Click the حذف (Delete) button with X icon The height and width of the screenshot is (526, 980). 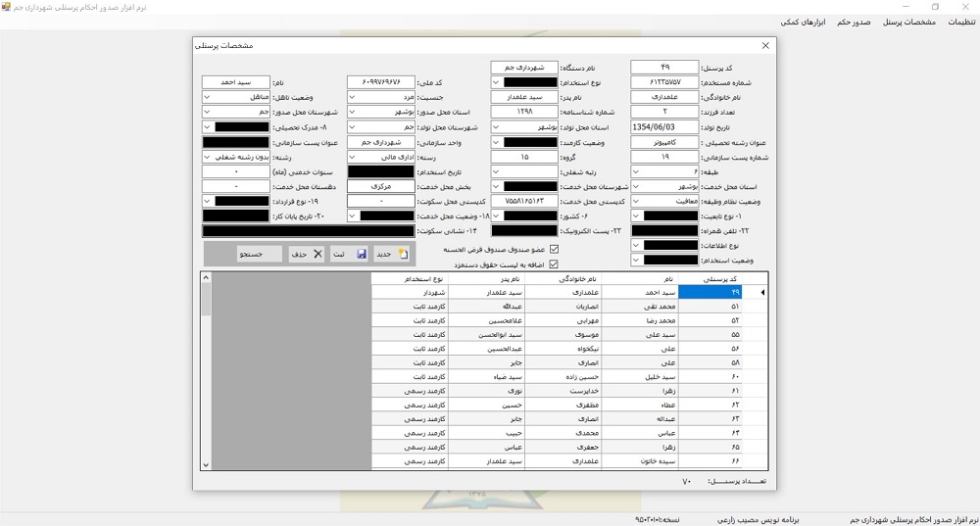[x=305, y=254]
